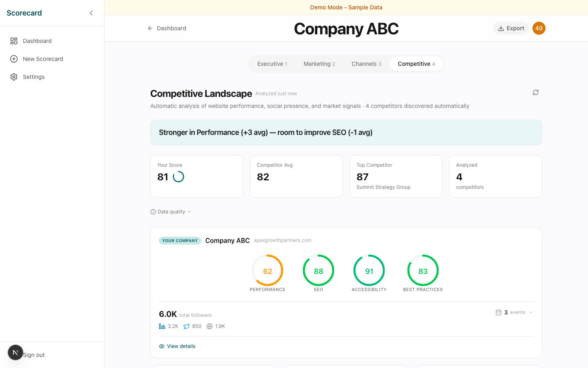
Task: Open Settings in the sidebar
Action: click(x=52, y=77)
